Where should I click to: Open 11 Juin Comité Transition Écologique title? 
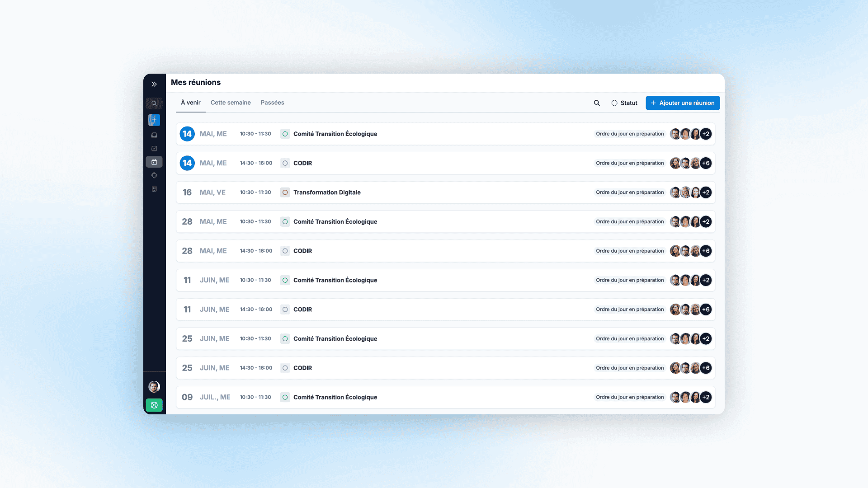pyautogui.click(x=335, y=280)
